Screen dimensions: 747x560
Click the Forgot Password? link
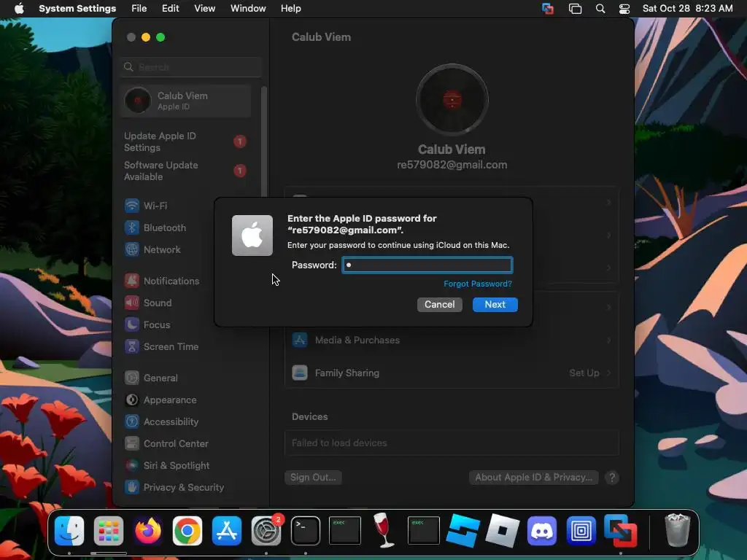pos(478,284)
